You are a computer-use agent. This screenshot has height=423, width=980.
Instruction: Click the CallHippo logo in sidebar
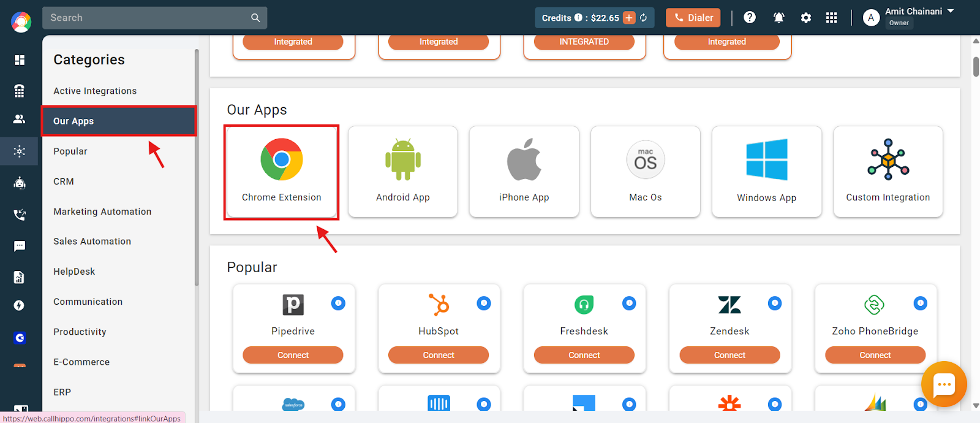pyautogui.click(x=21, y=22)
